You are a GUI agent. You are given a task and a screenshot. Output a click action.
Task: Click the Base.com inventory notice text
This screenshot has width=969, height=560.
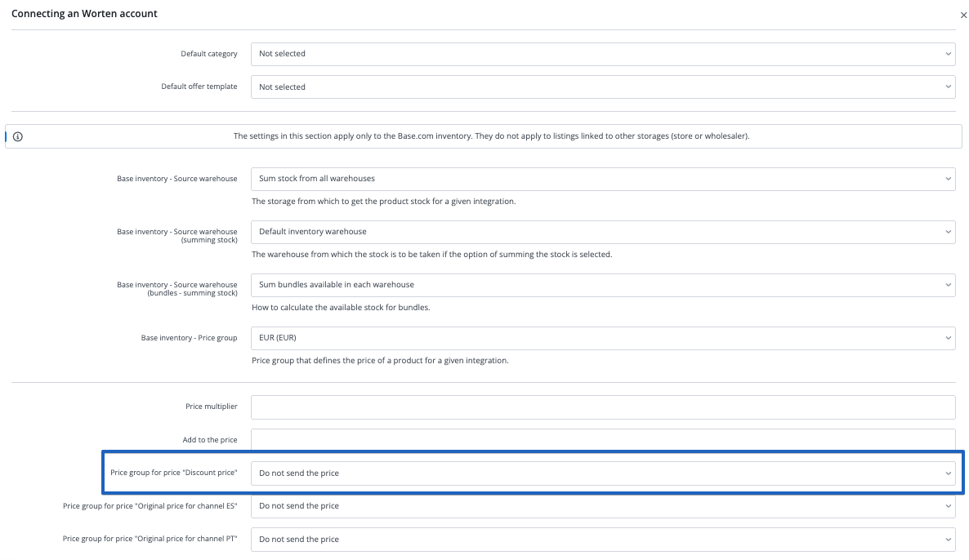tap(491, 136)
